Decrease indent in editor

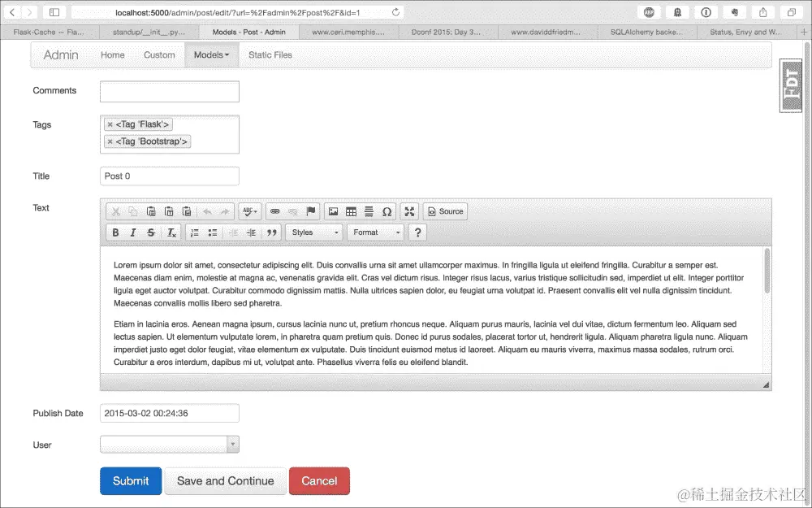pyautogui.click(x=233, y=232)
